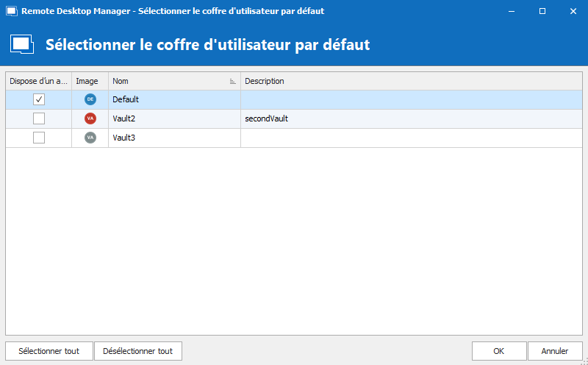
Task: Click the Remote Desktop Manager title bar icon
Action: (11, 12)
